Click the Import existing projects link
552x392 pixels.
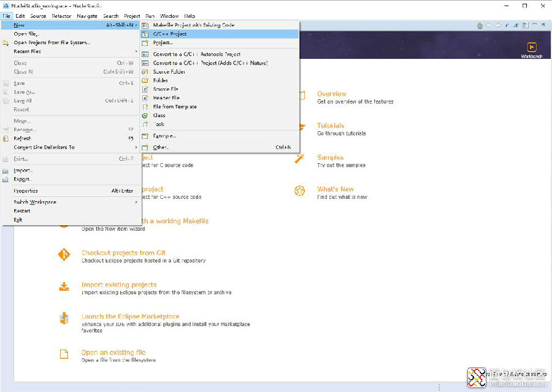point(119,285)
